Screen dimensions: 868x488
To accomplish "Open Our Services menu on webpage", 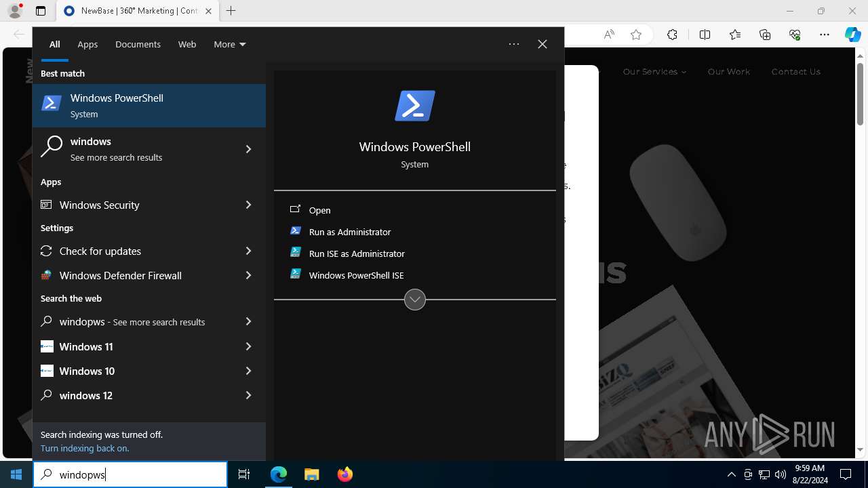I will pyautogui.click(x=654, y=71).
